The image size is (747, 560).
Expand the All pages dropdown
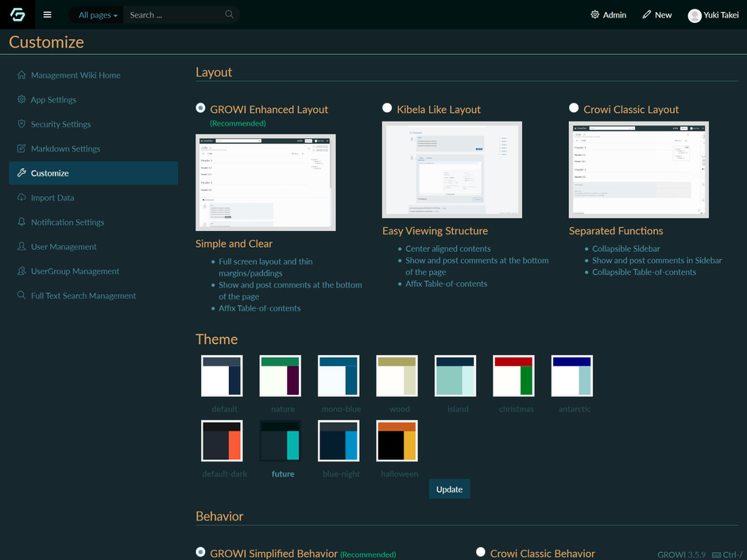98,15
